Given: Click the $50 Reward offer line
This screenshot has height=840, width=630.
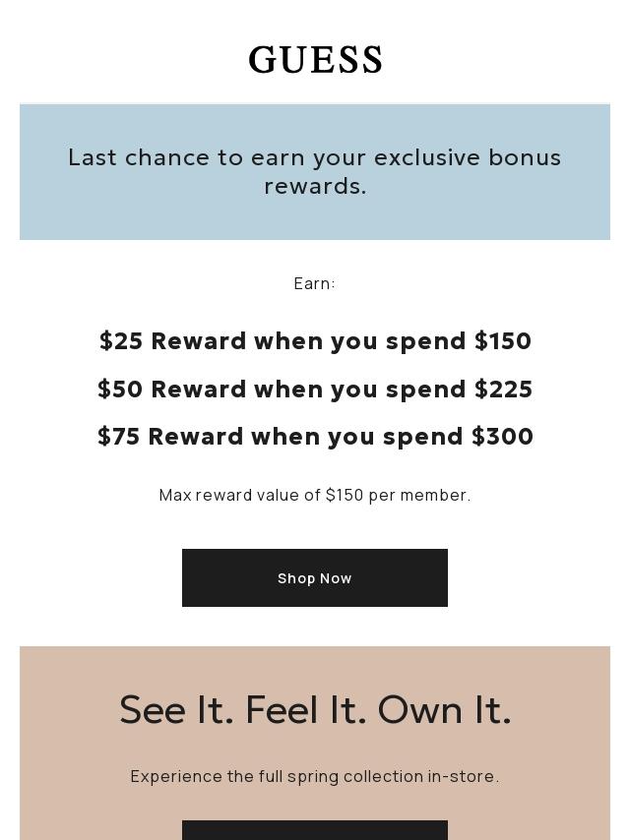Looking at the screenshot, I should 315,389.
